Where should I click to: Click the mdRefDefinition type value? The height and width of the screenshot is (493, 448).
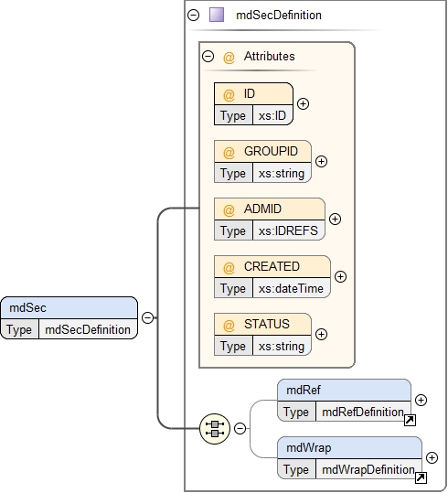pyautogui.click(x=363, y=412)
